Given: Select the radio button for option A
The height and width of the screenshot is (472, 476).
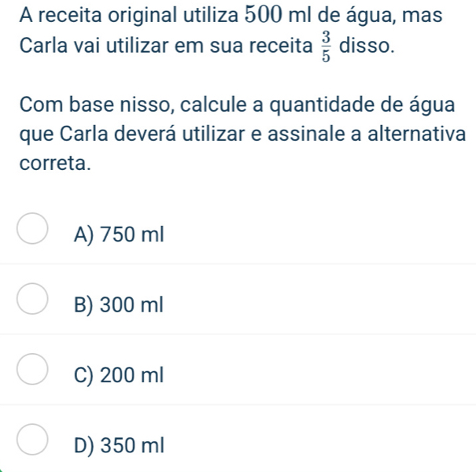Looking at the screenshot, I should point(32,228).
